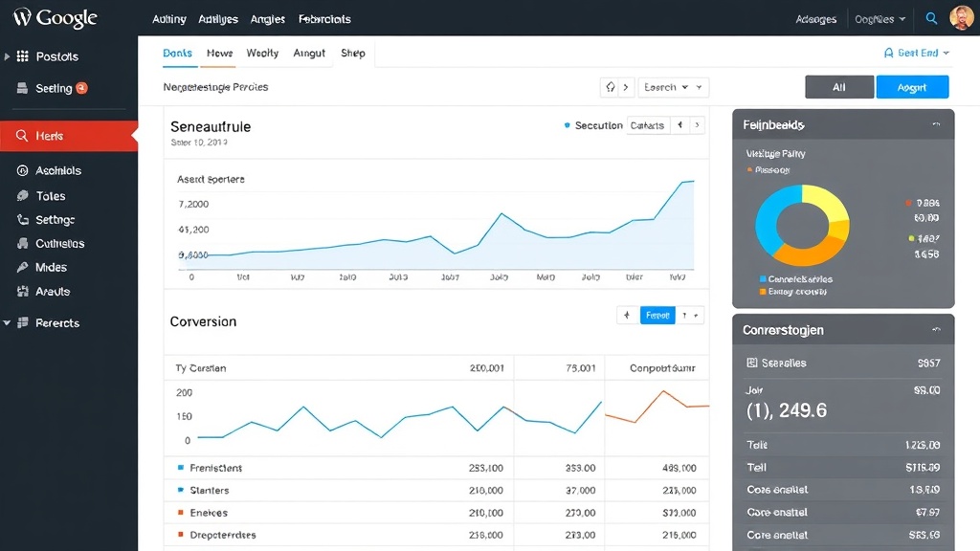980x551 pixels.
Task: Open the Febrciats menu in the top navigation
Action: [323, 18]
